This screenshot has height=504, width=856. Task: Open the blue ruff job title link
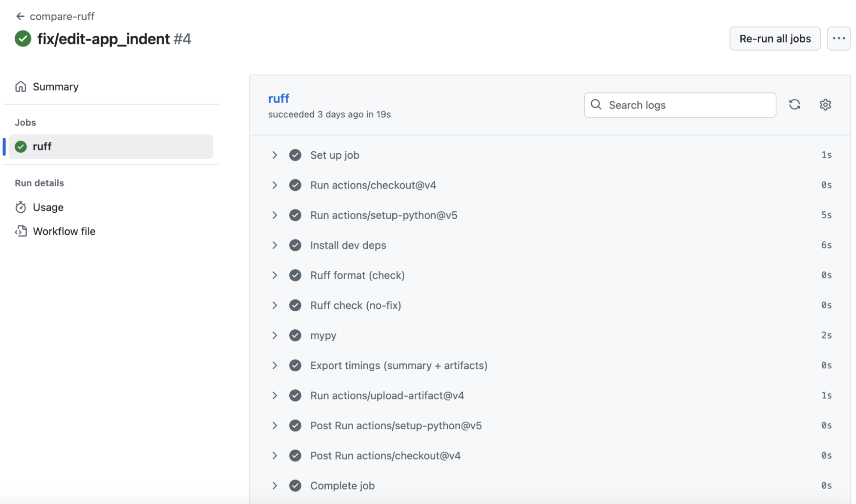tap(278, 99)
